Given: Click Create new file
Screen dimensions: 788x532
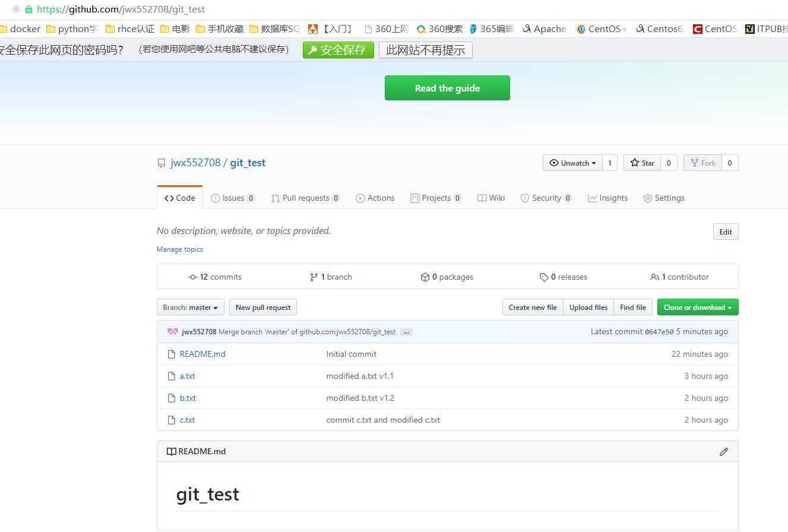Looking at the screenshot, I should click(533, 308).
